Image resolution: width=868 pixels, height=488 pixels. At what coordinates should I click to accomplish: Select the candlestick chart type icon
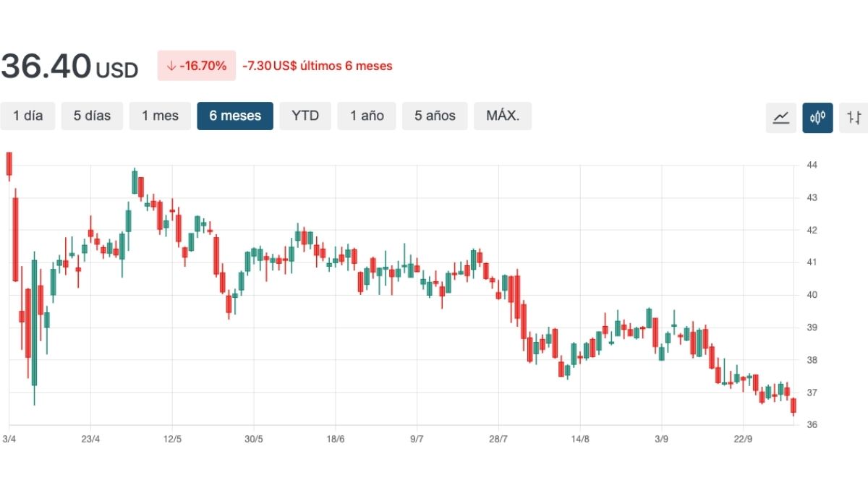[x=817, y=117]
